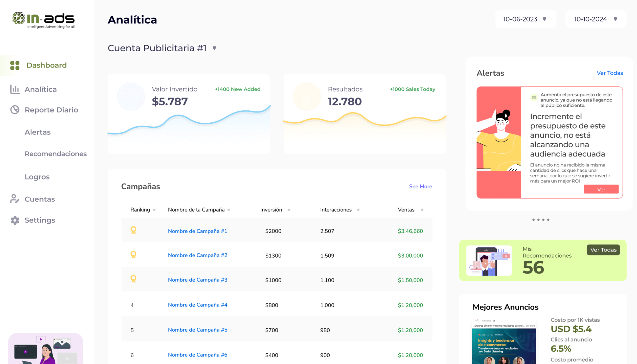Image resolution: width=637 pixels, height=364 pixels.
Task: Click the Dashboard grid icon in sidebar
Action: click(15, 65)
